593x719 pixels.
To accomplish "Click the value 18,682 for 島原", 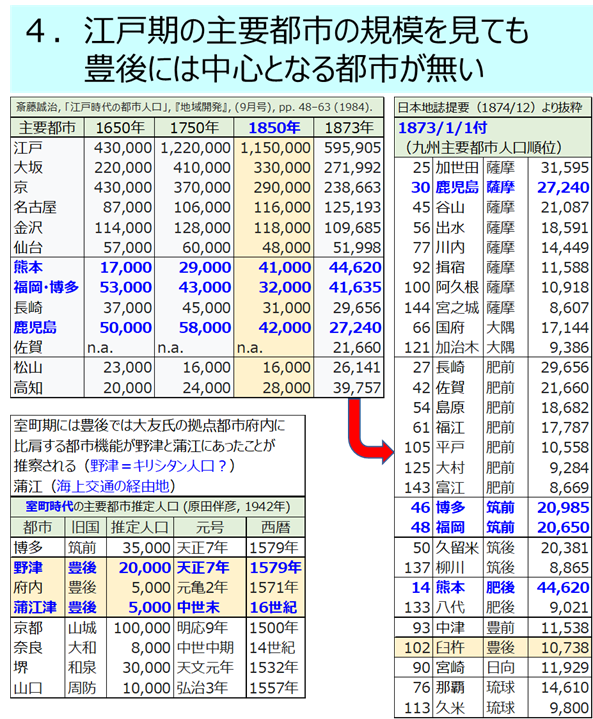I will (565, 408).
